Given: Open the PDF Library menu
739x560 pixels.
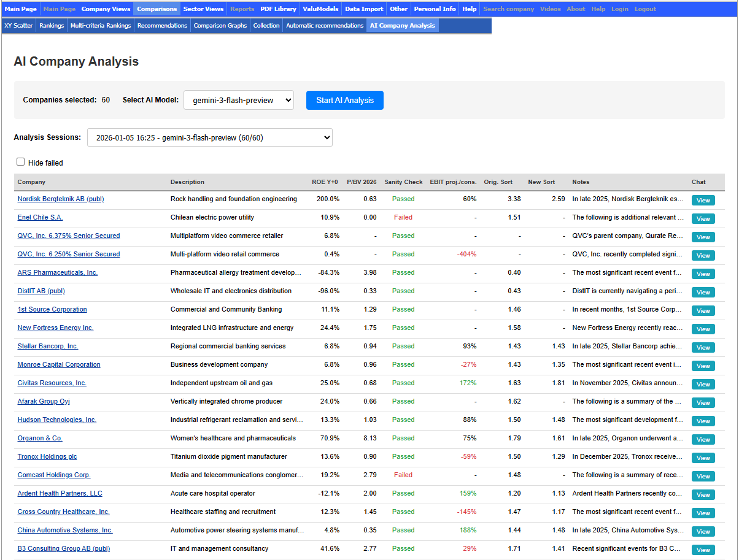Looking at the screenshot, I should click(x=279, y=9).
